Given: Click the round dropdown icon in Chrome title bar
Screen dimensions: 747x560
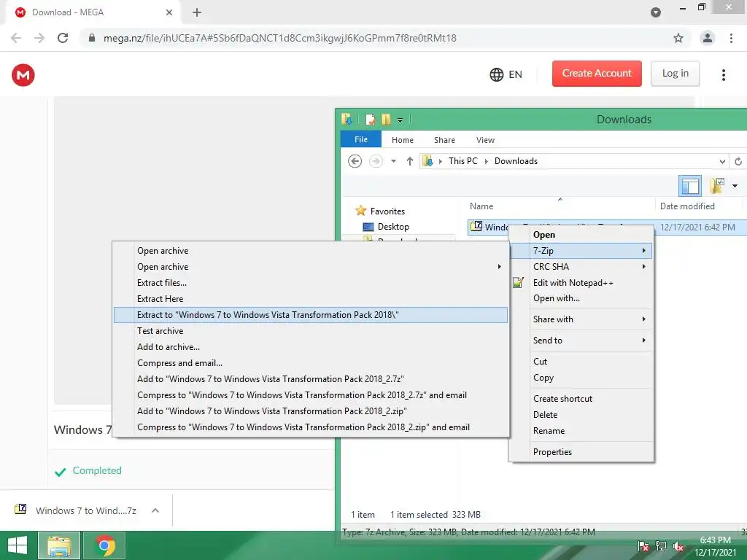Looking at the screenshot, I should point(656,12).
